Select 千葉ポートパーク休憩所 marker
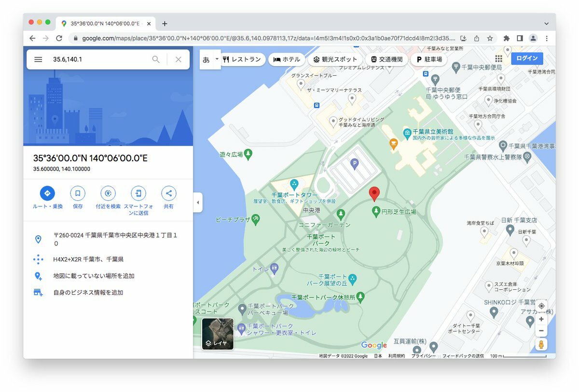 pos(360,296)
